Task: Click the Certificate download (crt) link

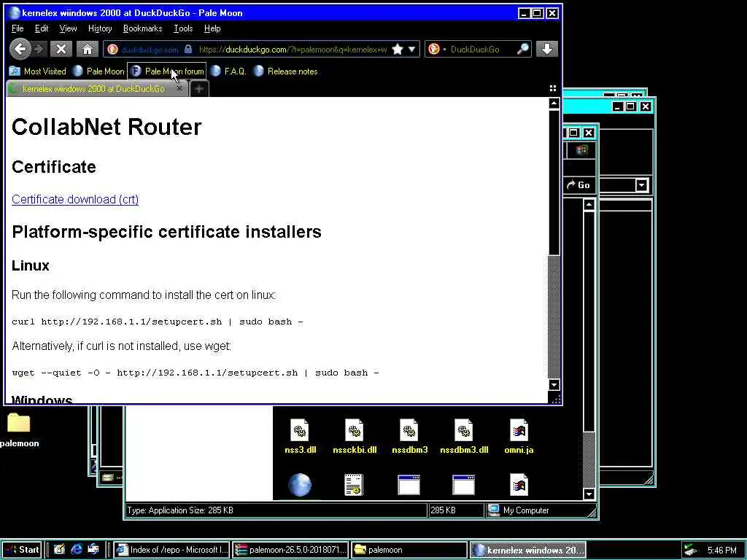Action: (x=75, y=199)
